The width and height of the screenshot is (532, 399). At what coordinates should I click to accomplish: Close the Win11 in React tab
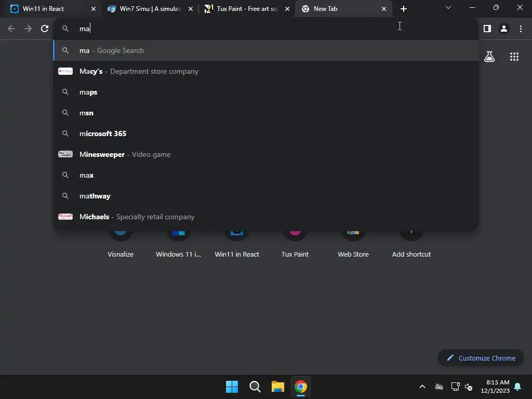[94, 9]
